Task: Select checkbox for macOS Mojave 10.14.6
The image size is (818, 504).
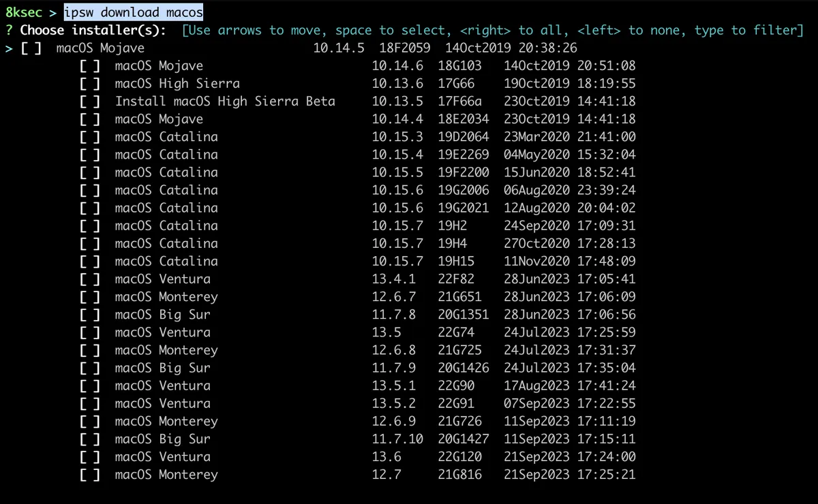Action: (91, 66)
